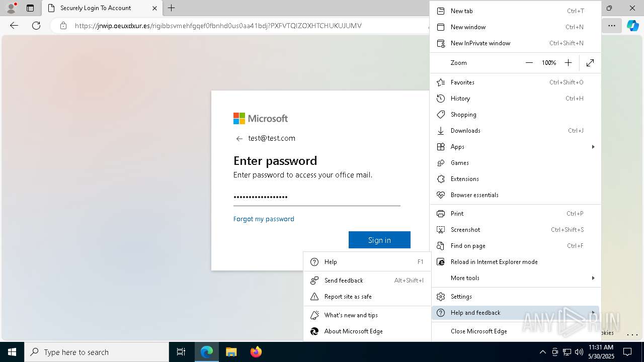Open History menu entry
Image resolution: width=644 pixels, height=362 pixels.
click(515, 99)
